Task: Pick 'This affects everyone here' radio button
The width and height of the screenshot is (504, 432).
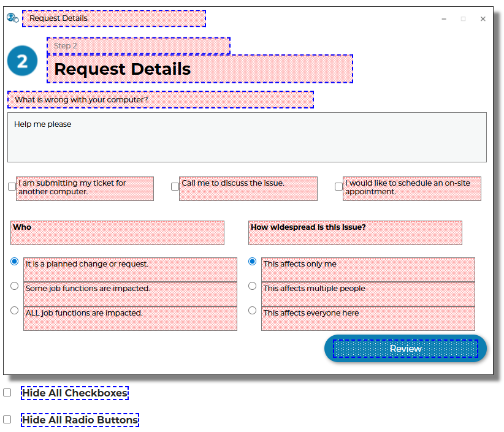Action: click(x=252, y=311)
